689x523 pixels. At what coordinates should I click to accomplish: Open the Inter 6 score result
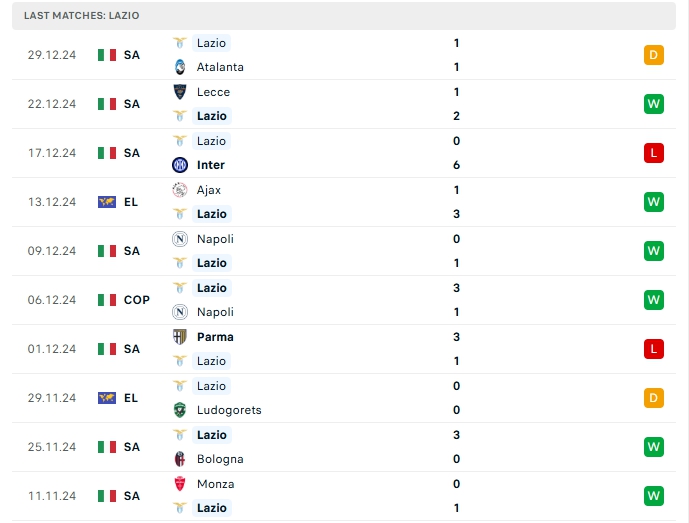pyautogui.click(x=456, y=165)
